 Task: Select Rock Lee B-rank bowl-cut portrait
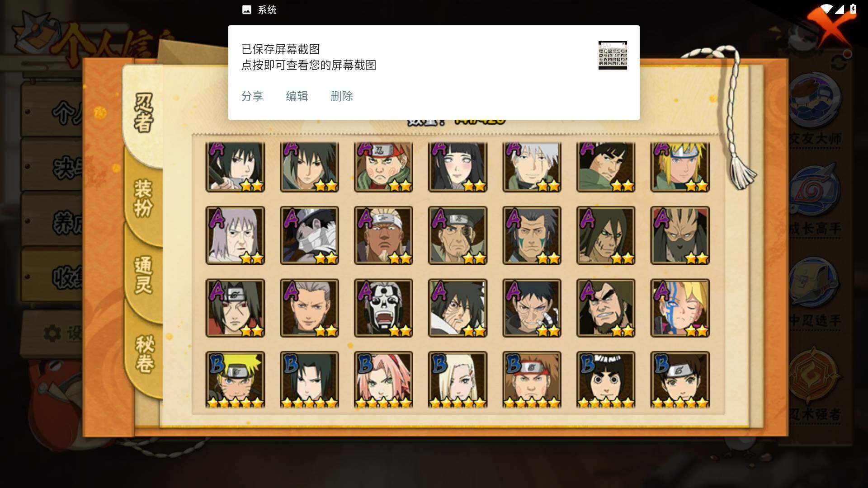606,380
